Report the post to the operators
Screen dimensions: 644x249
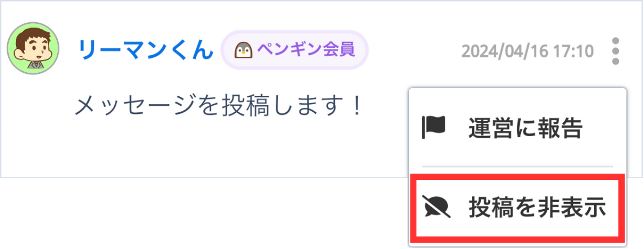pyautogui.click(x=517, y=128)
